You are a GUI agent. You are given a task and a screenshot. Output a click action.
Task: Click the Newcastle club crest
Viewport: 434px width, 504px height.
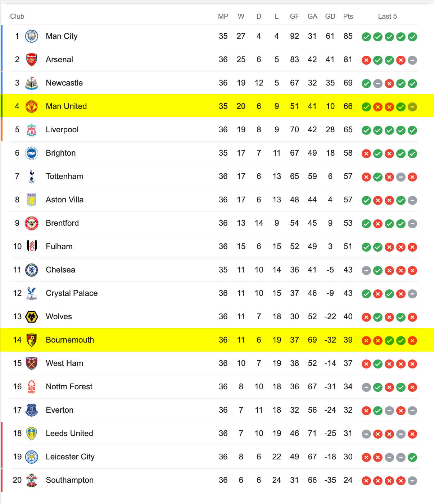pos(32,83)
